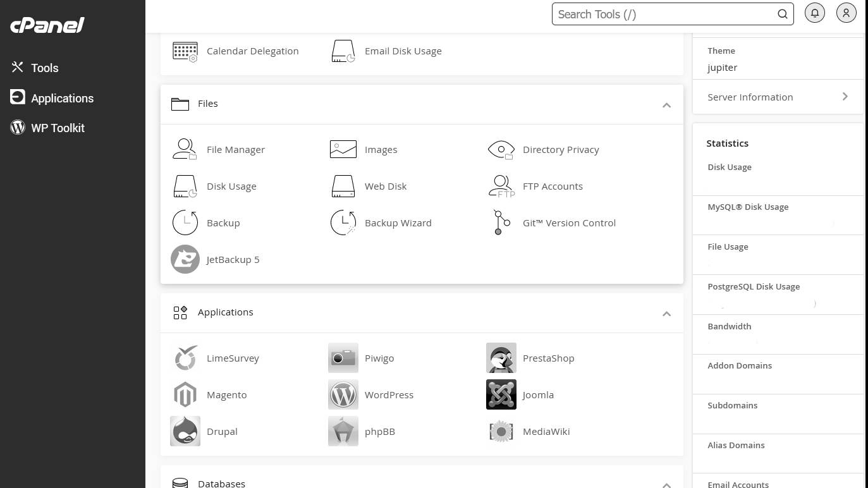This screenshot has height=488, width=868.
Task: Click the Piwigo camera icon
Action: 343,358
